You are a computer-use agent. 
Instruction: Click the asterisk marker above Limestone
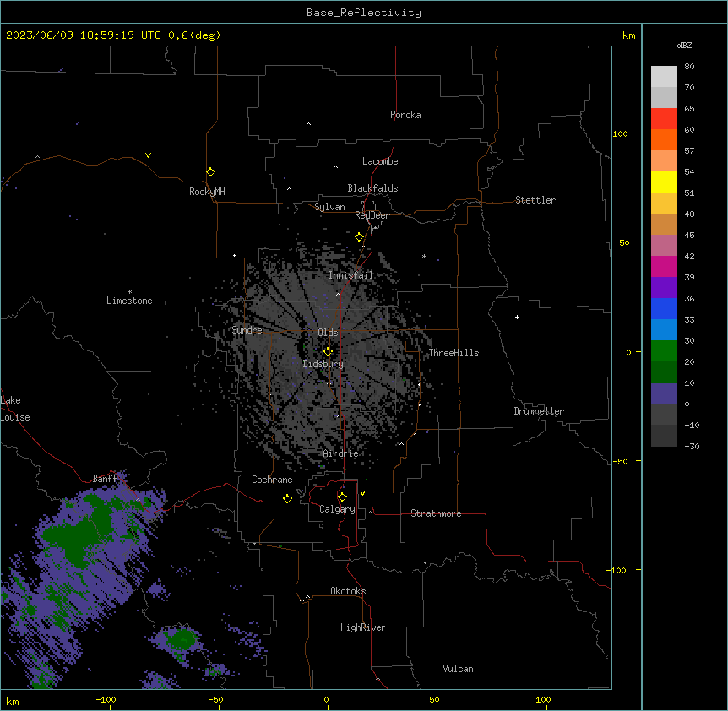(x=129, y=292)
